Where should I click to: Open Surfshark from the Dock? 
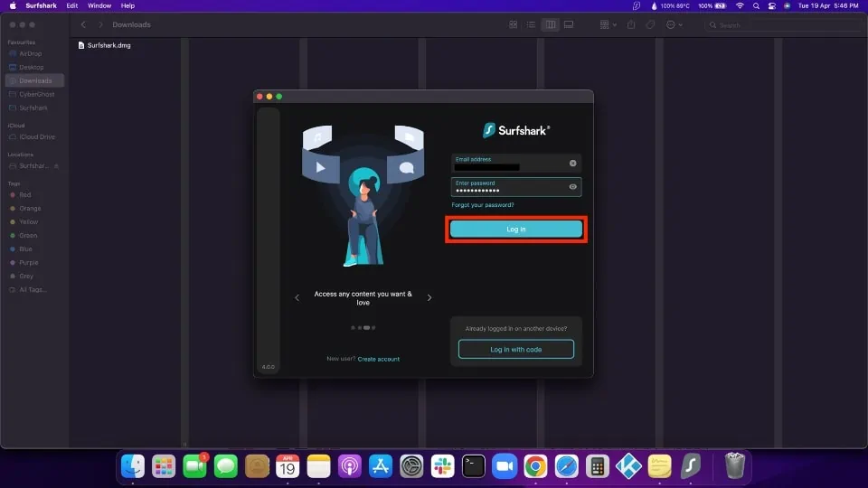tap(690, 466)
